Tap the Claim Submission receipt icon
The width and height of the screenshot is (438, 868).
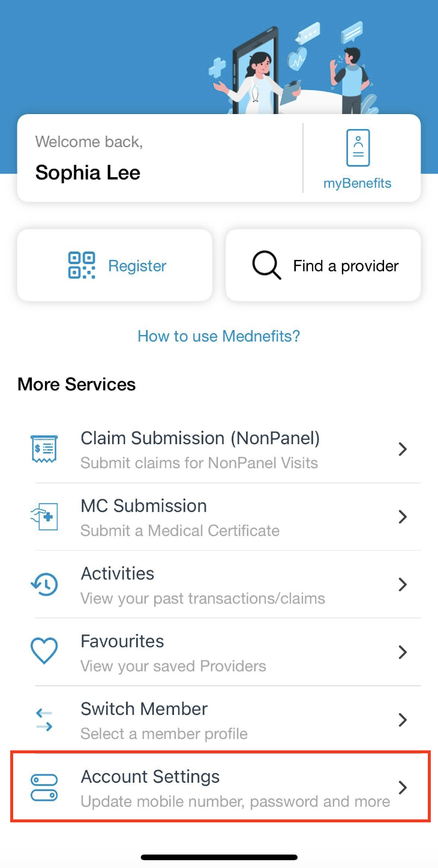[x=44, y=449]
